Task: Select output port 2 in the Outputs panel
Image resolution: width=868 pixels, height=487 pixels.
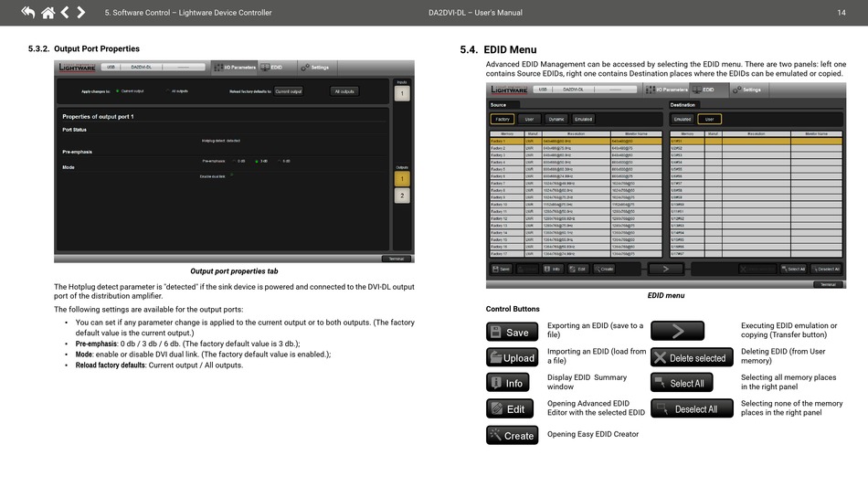Action: [x=402, y=196]
